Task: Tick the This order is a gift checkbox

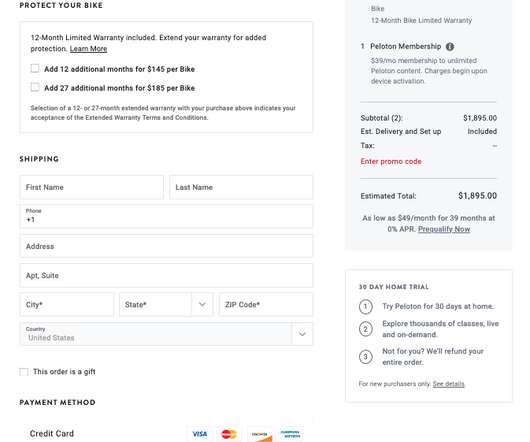Action: (24, 372)
